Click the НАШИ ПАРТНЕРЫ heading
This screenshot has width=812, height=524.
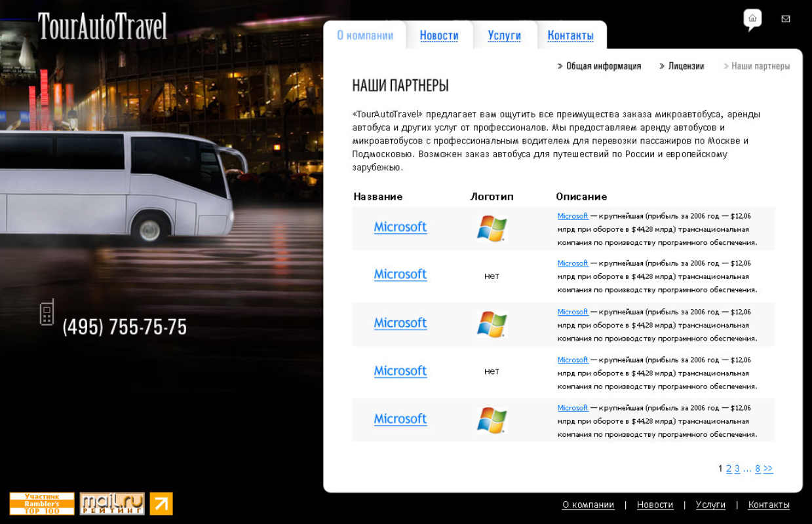pyautogui.click(x=400, y=86)
